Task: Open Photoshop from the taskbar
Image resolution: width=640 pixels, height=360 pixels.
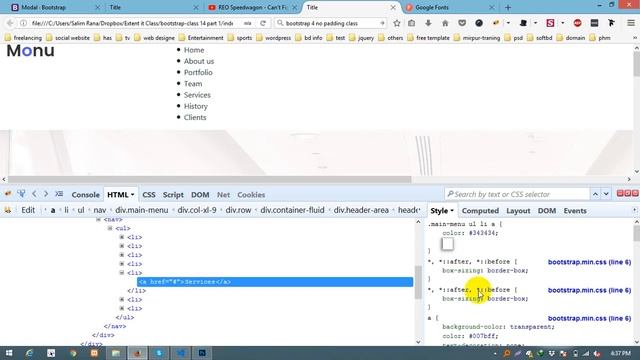Action: pos(202,353)
